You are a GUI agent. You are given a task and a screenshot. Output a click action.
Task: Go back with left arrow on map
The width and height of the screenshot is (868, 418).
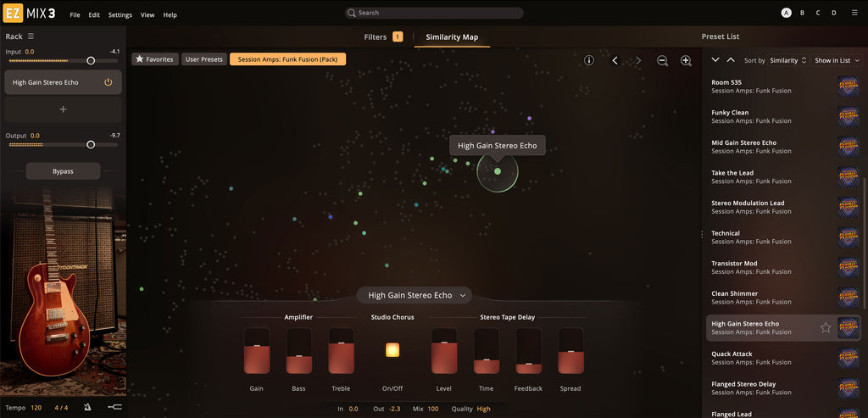pyautogui.click(x=615, y=60)
